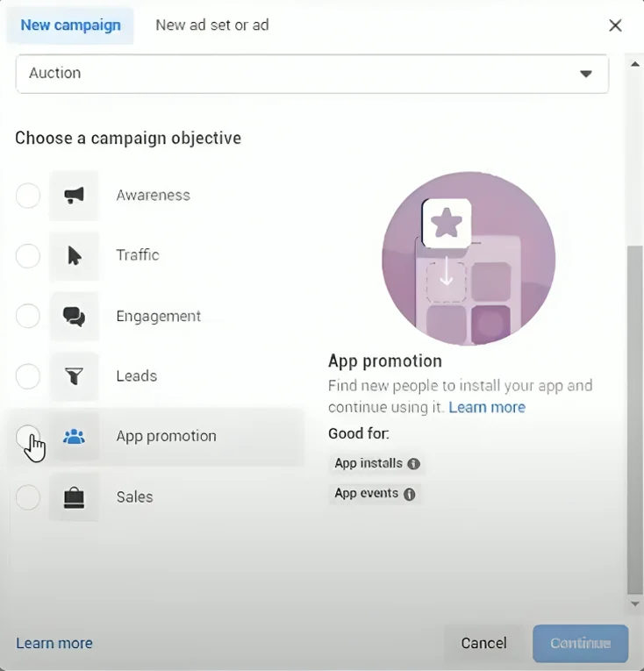Click the Awareness objective label
This screenshot has height=671, width=644.
pos(153,196)
